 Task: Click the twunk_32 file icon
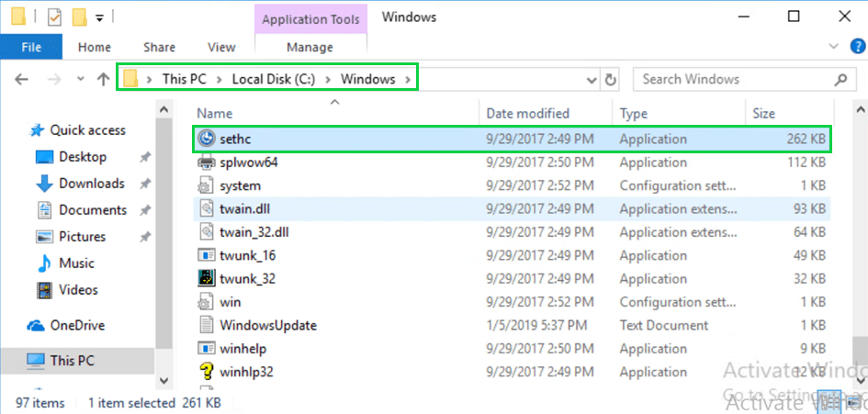(x=207, y=278)
